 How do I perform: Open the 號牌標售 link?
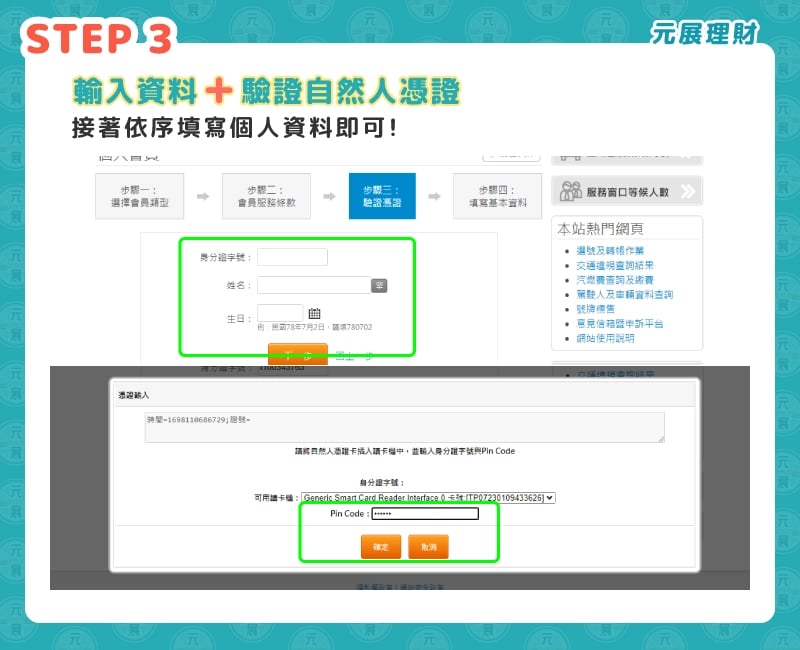point(595,309)
